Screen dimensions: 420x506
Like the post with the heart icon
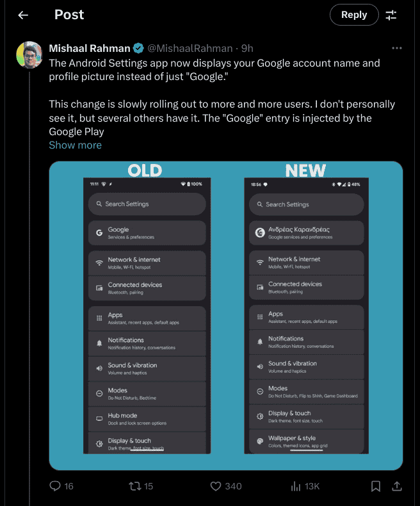click(x=216, y=486)
